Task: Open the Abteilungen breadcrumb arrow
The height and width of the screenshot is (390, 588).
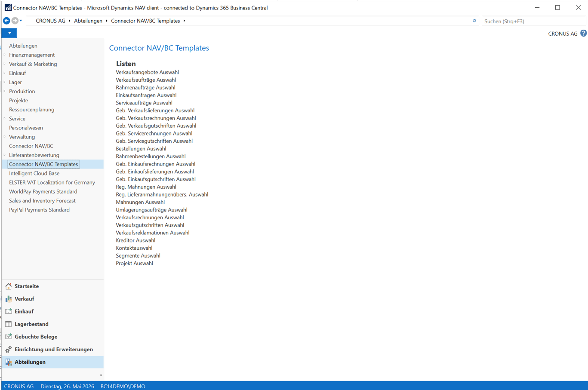Action: [107, 21]
